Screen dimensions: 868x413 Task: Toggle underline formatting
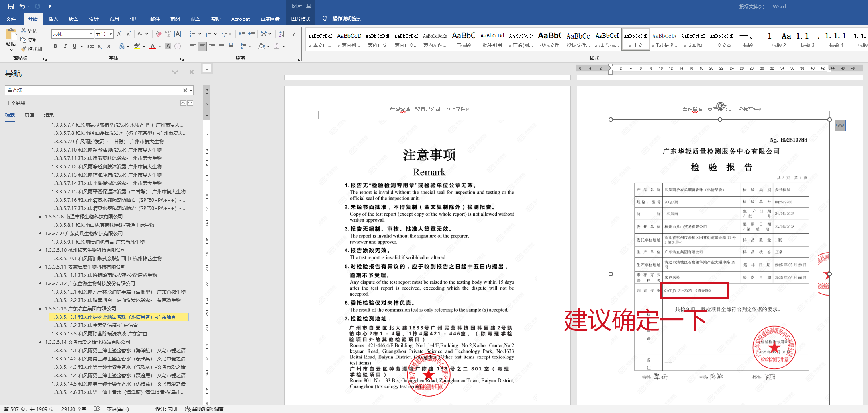[x=74, y=46]
